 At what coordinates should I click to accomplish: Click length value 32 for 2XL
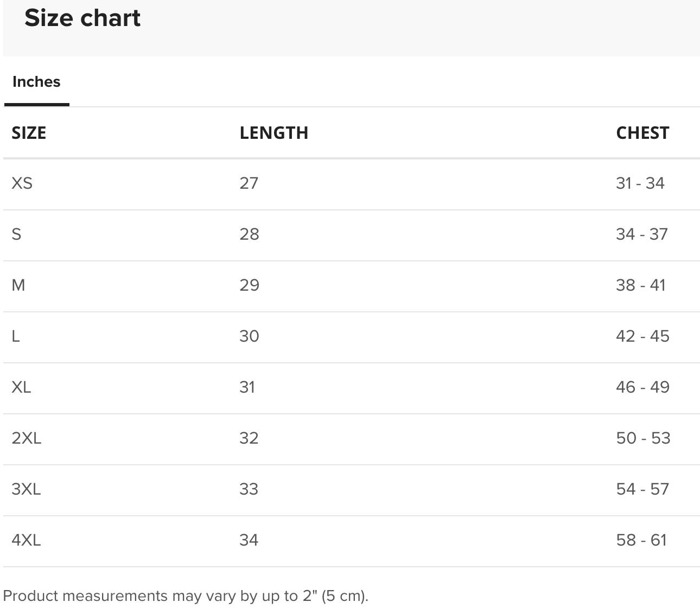(x=249, y=438)
